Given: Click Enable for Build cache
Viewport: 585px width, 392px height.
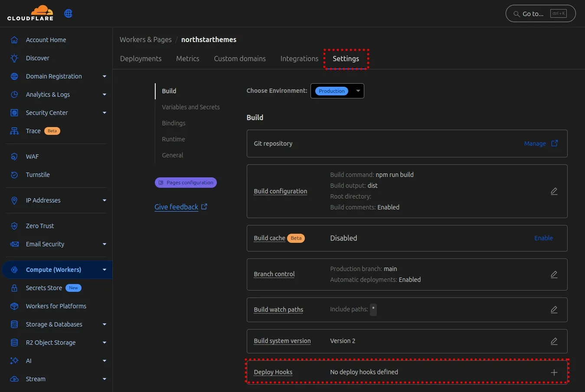Looking at the screenshot, I should coord(543,238).
